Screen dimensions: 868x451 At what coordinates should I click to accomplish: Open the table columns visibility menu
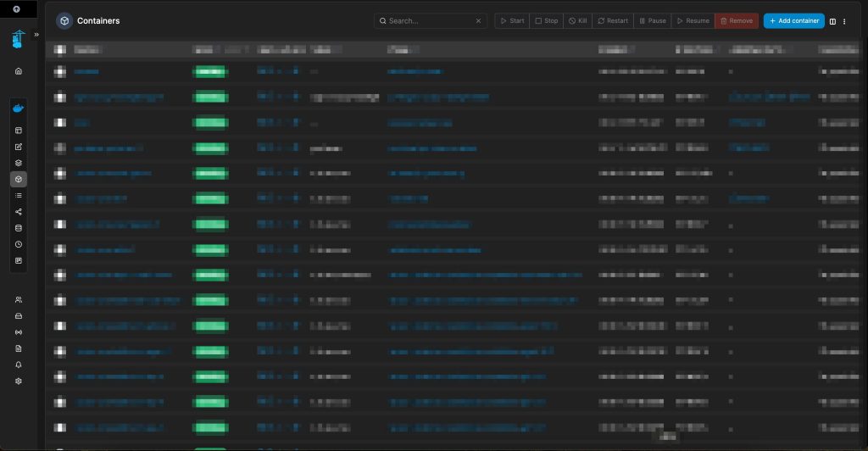point(832,21)
